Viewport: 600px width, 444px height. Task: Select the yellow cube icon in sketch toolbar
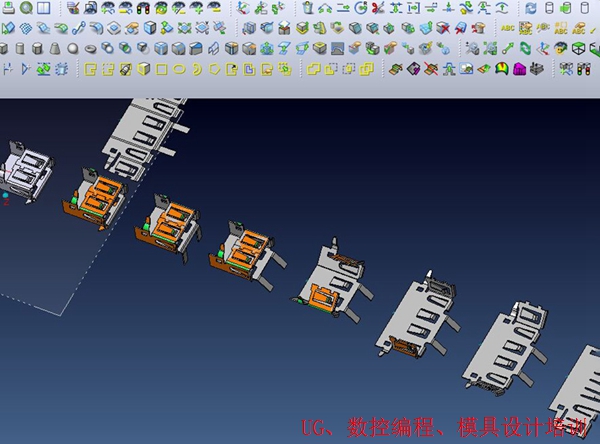[x=142, y=69]
